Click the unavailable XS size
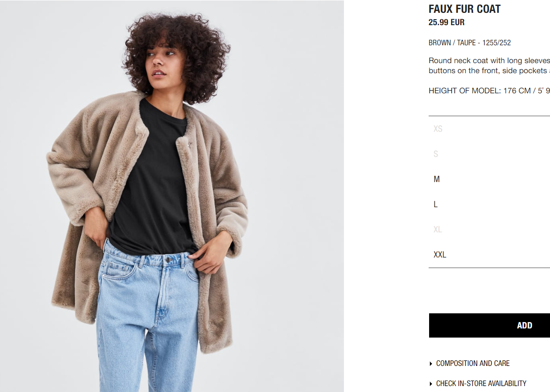This screenshot has height=392, width=550. [489, 129]
